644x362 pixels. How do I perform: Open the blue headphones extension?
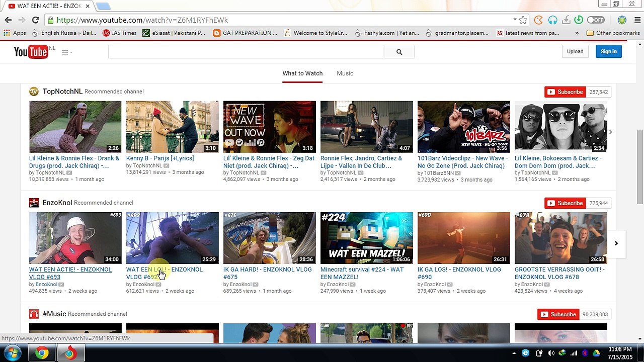(553, 20)
